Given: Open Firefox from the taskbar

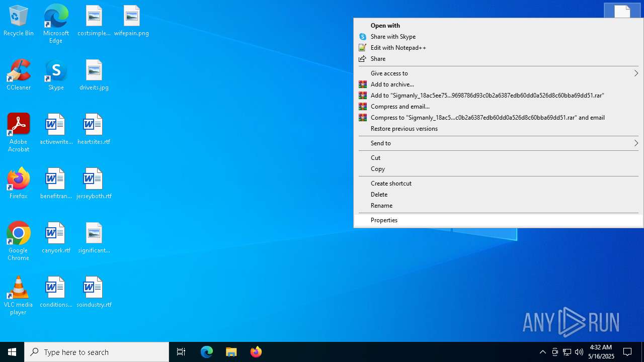Looking at the screenshot, I should coord(256,352).
